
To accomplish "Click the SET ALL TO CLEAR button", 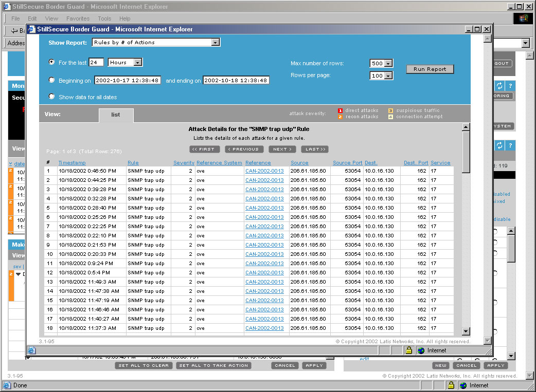I will tap(144, 365).
